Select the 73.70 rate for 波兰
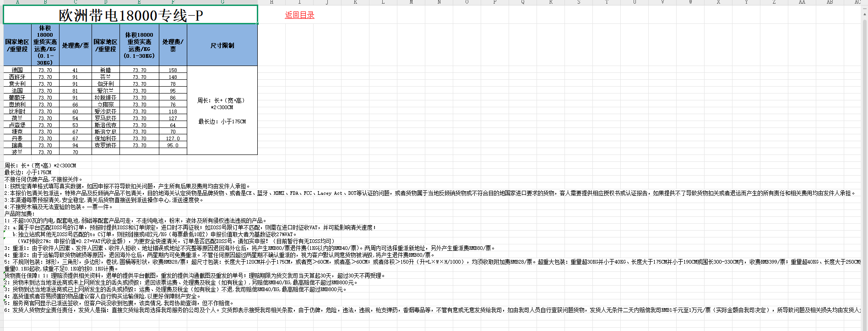 45,152
